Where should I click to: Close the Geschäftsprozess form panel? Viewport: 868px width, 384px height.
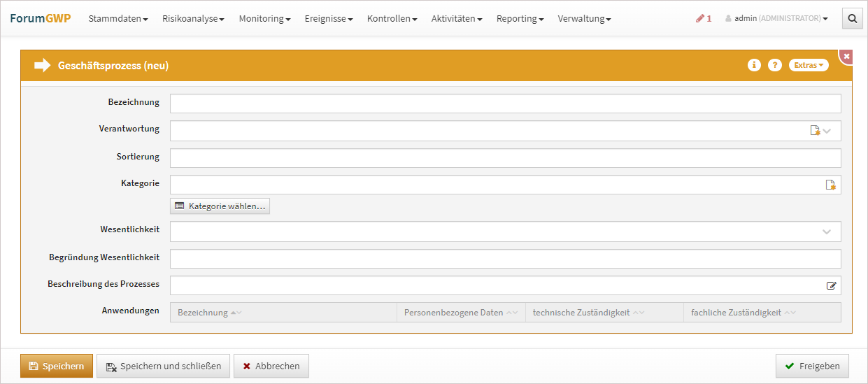846,56
